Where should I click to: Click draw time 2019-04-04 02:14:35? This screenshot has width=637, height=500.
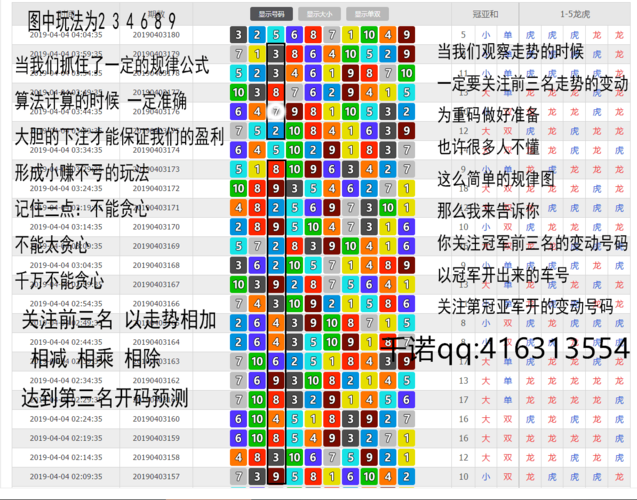coord(66,457)
